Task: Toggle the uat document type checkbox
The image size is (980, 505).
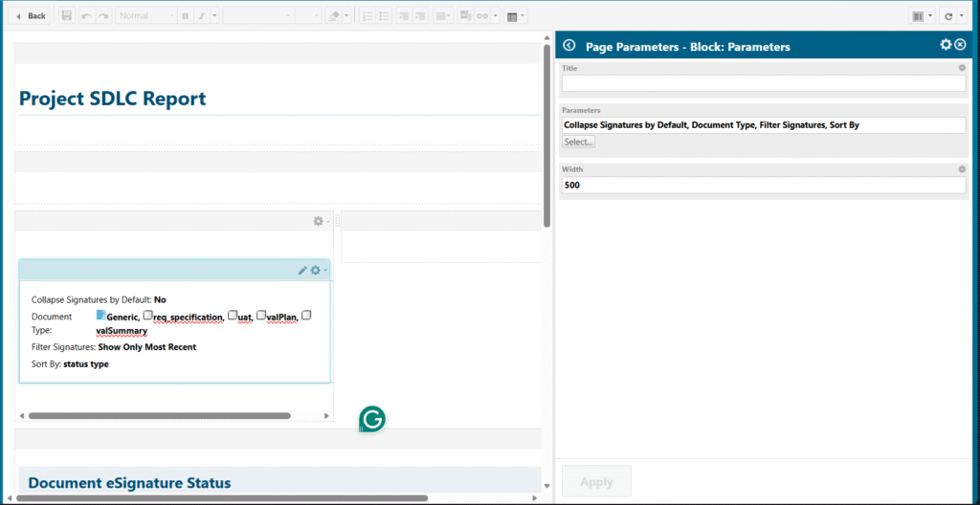Action: tap(233, 316)
